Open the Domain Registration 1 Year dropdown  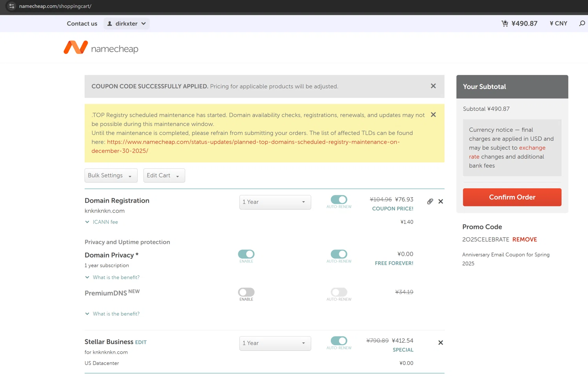tap(275, 202)
